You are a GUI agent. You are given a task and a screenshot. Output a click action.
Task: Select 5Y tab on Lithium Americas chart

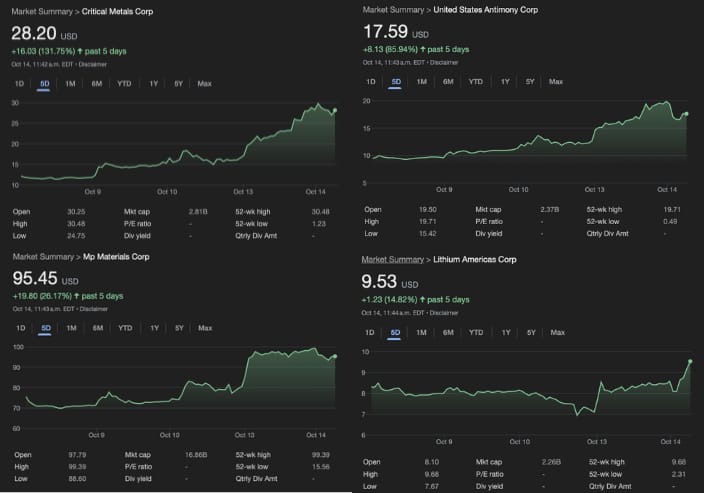(531, 333)
